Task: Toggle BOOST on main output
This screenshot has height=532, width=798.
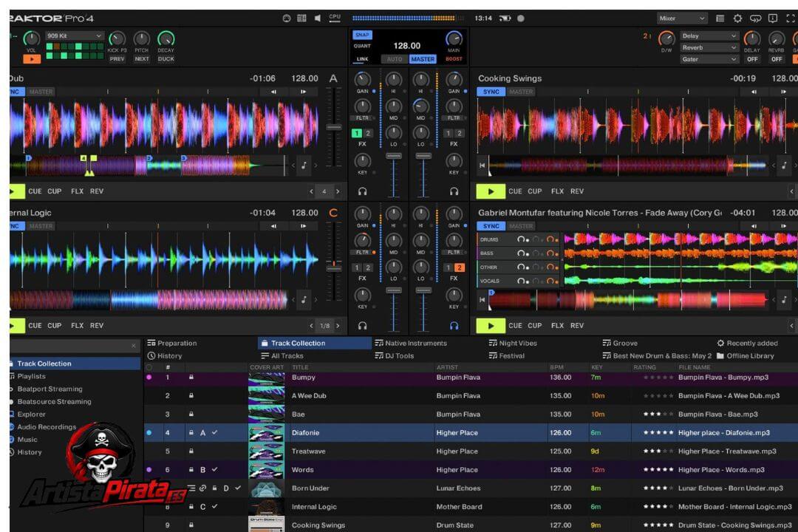Action: [454, 59]
